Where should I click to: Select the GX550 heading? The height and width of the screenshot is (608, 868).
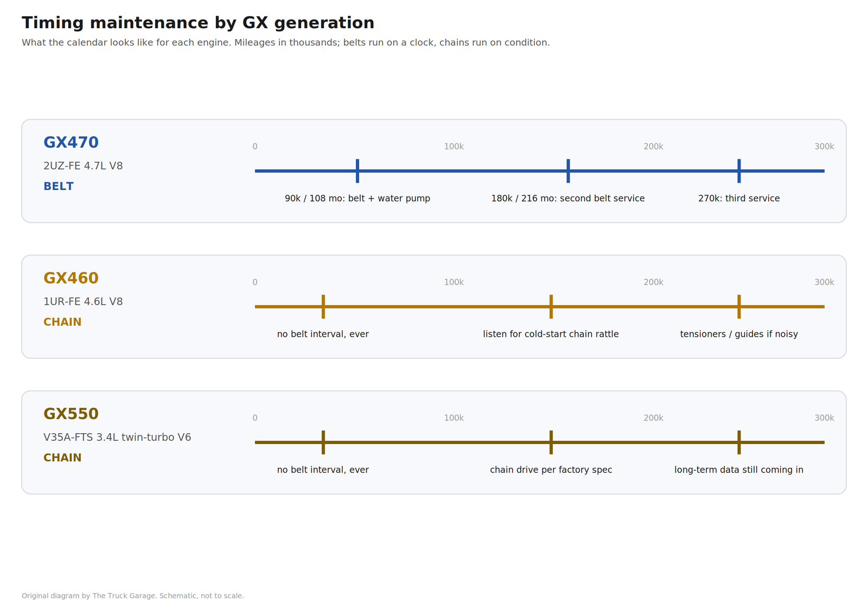click(x=71, y=414)
